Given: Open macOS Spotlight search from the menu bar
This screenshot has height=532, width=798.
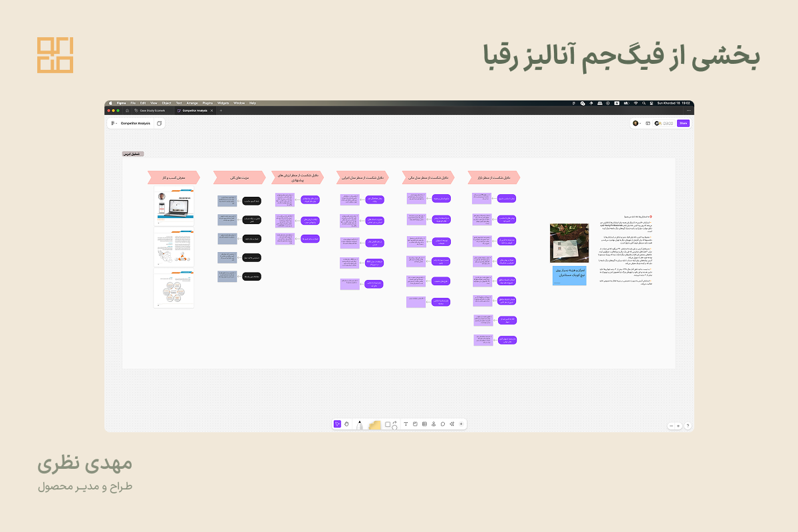Looking at the screenshot, I should pyautogui.click(x=644, y=103).
